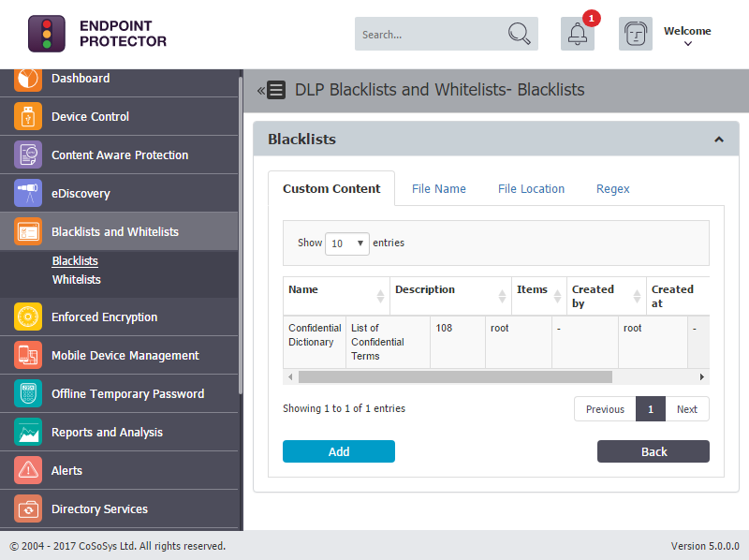
Task: Open Alerts menu item
Action: [x=119, y=470]
